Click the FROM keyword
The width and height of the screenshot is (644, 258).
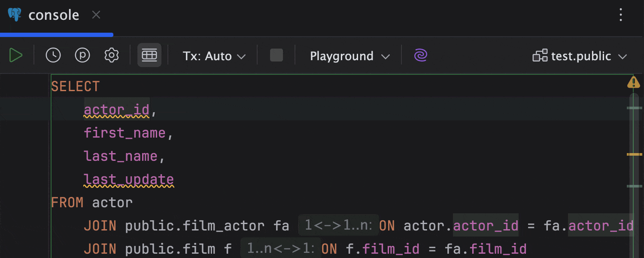click(67, 203)
